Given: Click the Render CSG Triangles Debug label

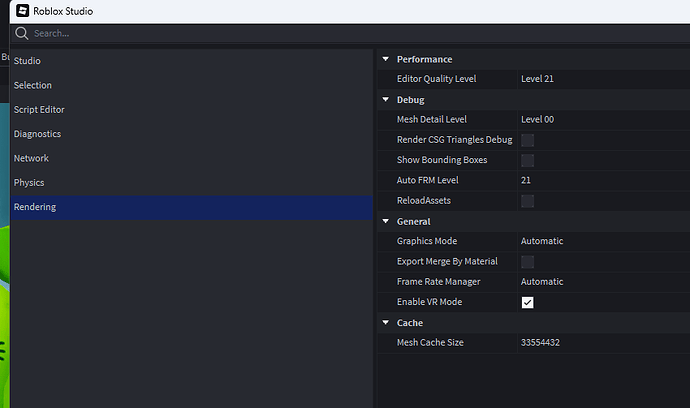Looking at the screenshot, I should click(455, 140).
